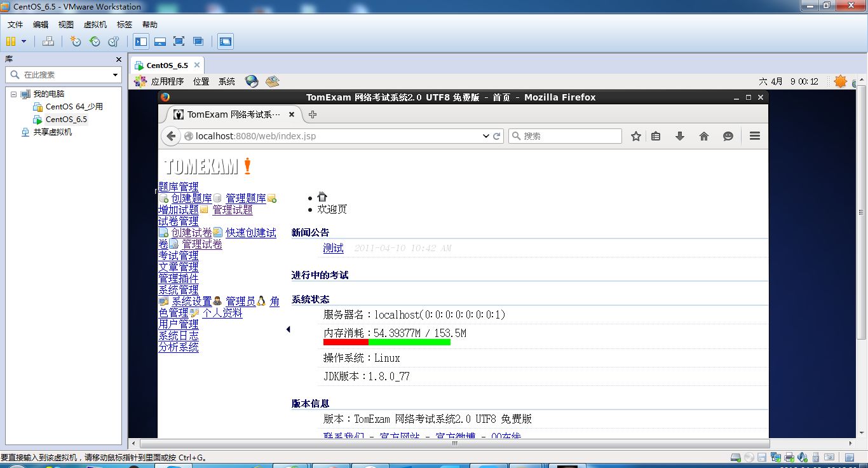Click the Firefox address bar URL

click(x=255, y=136)
